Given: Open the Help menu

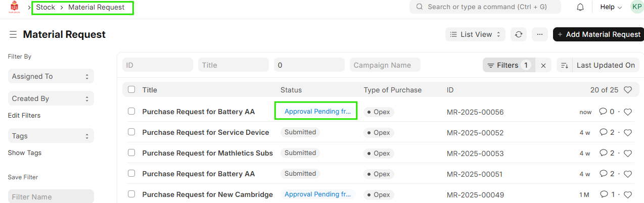Looking at the screenshot, I should (611, 7).
